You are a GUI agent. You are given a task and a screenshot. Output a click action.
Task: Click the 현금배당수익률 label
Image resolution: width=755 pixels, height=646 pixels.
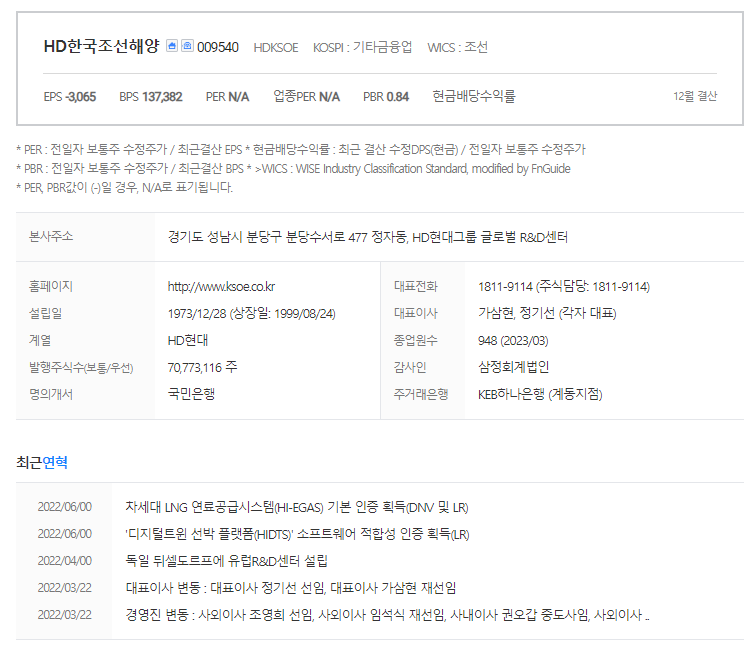coord(474,96)
